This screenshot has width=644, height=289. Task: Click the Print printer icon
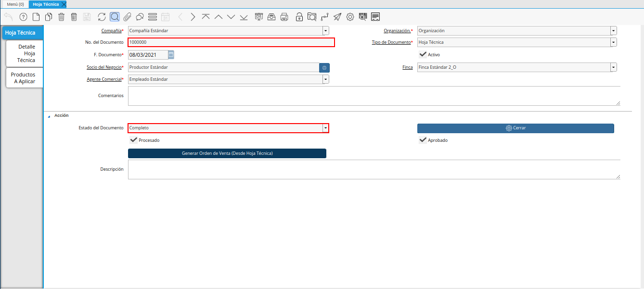click(x=284, y=17)
